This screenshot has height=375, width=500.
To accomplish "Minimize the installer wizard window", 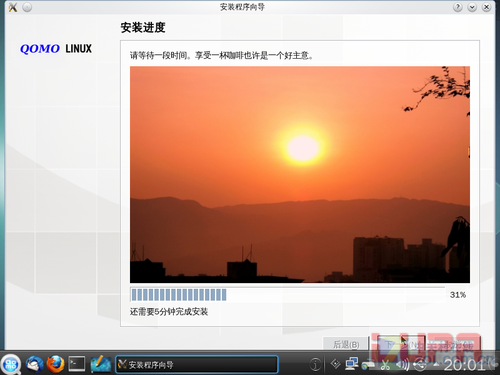I will [x=472, y=7].
